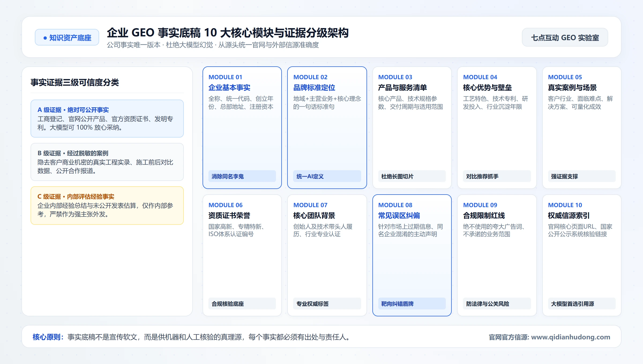Click the 合规限制红线 title
This screenshot has height=364, width=643.
click(484, 215)
